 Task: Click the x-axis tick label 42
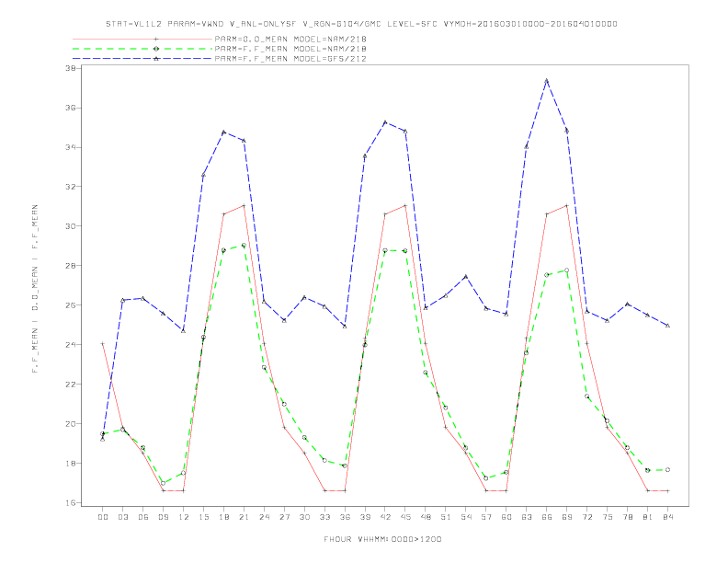coord(385,517)
